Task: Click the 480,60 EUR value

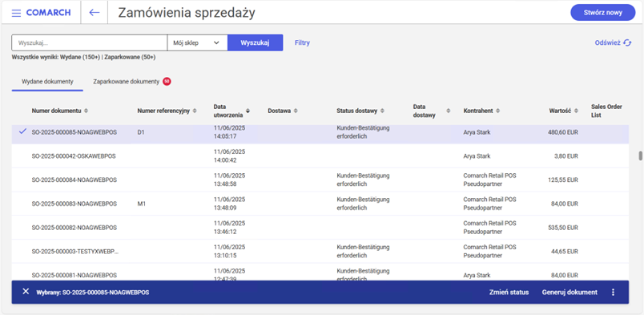Action: tap(562, 132)
